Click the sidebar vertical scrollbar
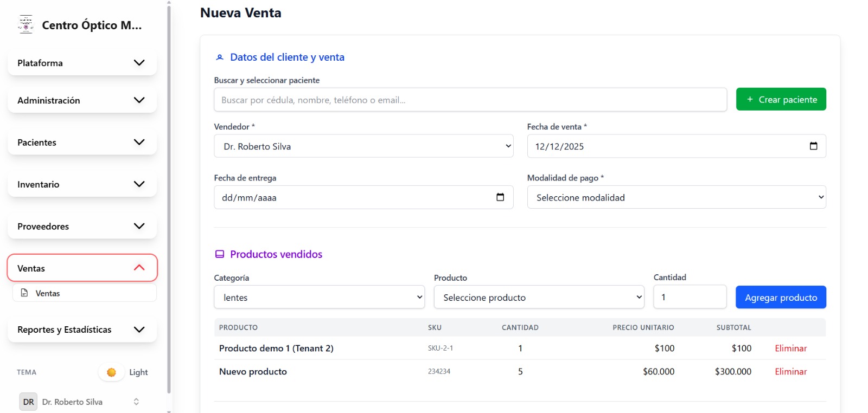This screenshot has width=868, height=413. coord(169,199)
